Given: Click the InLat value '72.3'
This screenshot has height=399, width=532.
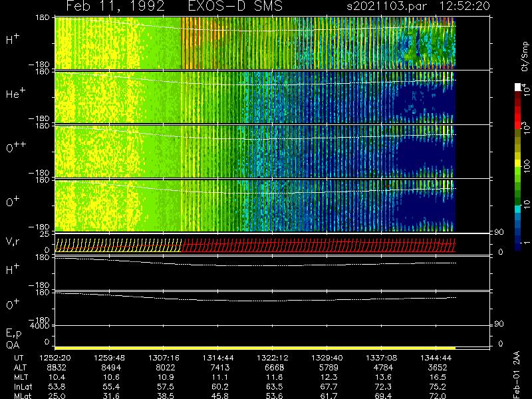Looking at the screenshot, I should tap(384, 386).
